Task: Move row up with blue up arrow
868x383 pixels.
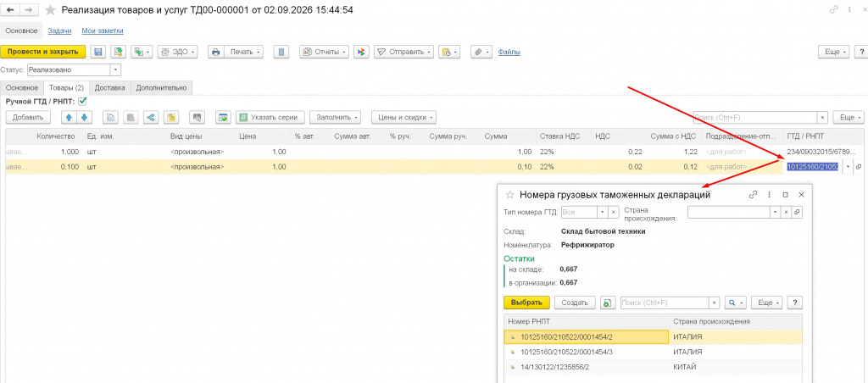Action: point(70,117)
